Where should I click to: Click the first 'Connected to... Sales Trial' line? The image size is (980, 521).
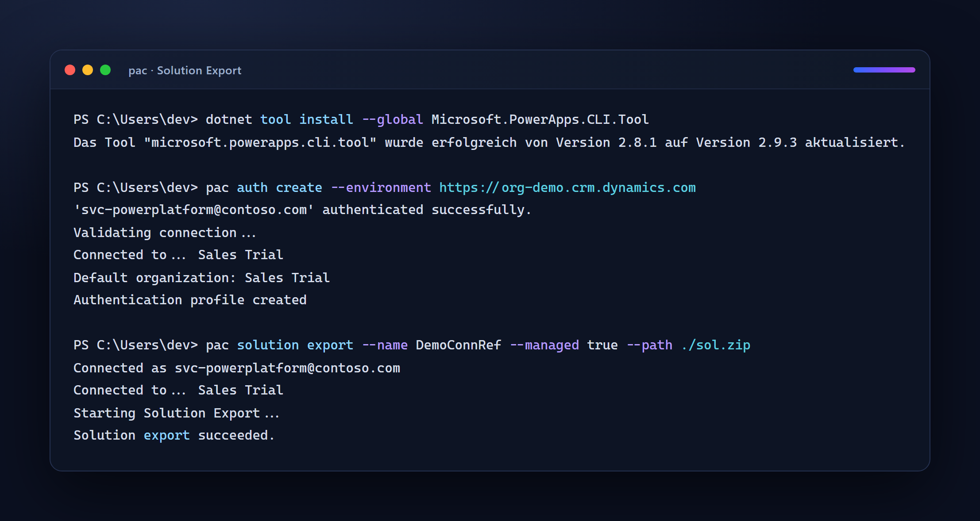178,255
